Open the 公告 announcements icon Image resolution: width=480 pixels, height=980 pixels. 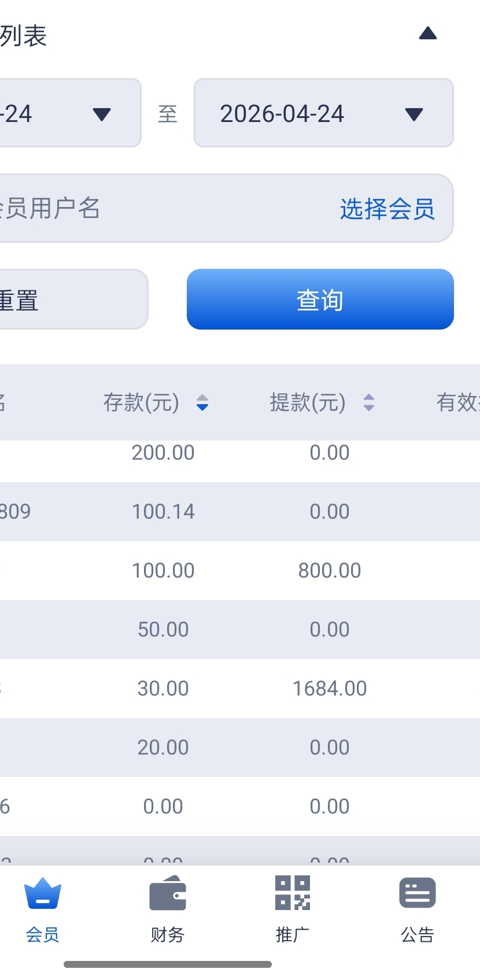(418, 893)
